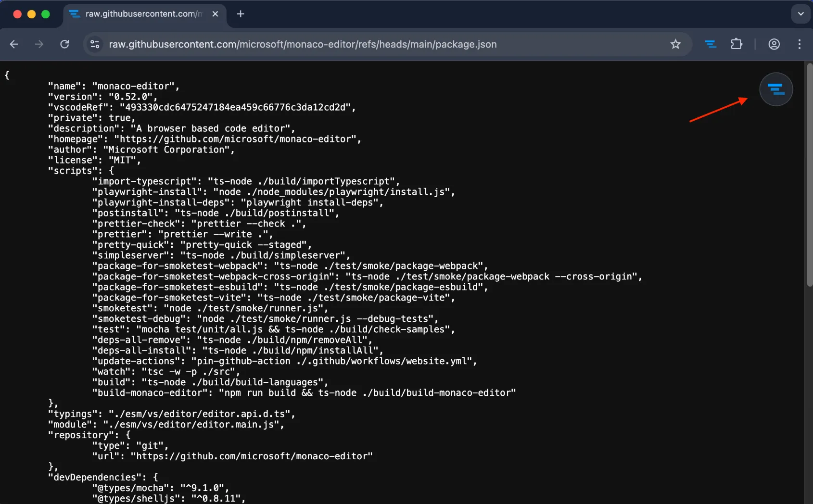Open a new tab with the plus button
The width and height of the screenshot is (813, 504).
point(241,14)
